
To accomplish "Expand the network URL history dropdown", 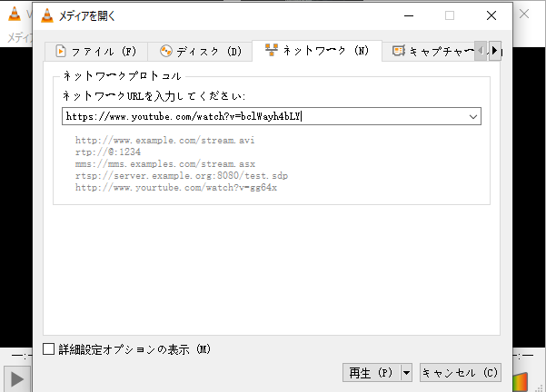I will 473,116.
